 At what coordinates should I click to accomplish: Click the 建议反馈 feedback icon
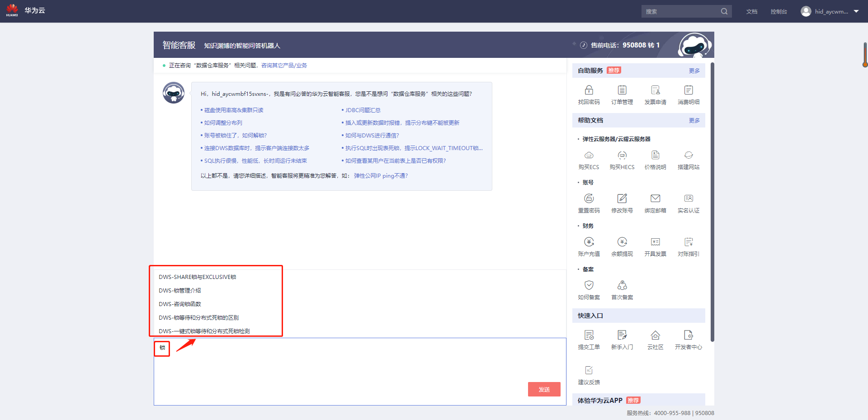click(589, 370)
